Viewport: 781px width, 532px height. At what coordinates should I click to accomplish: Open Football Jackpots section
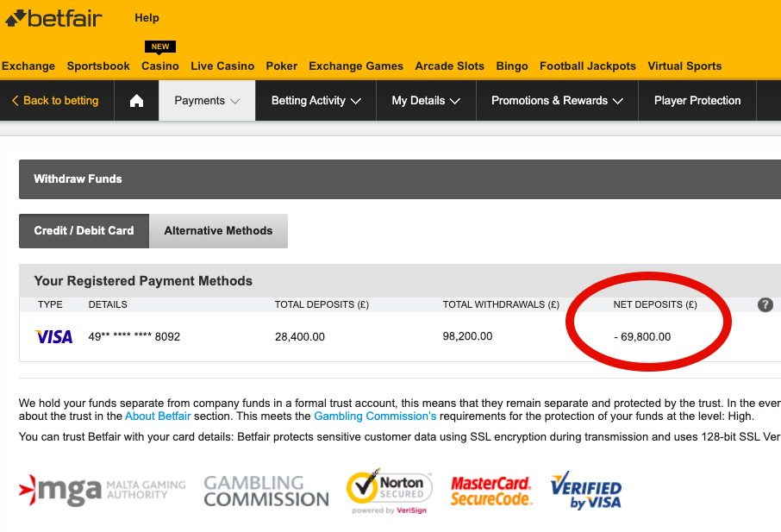(588, 66)
